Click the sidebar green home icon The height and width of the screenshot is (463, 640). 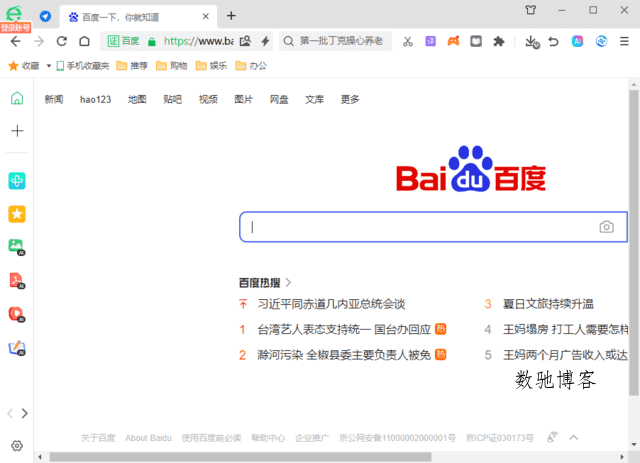17,98
